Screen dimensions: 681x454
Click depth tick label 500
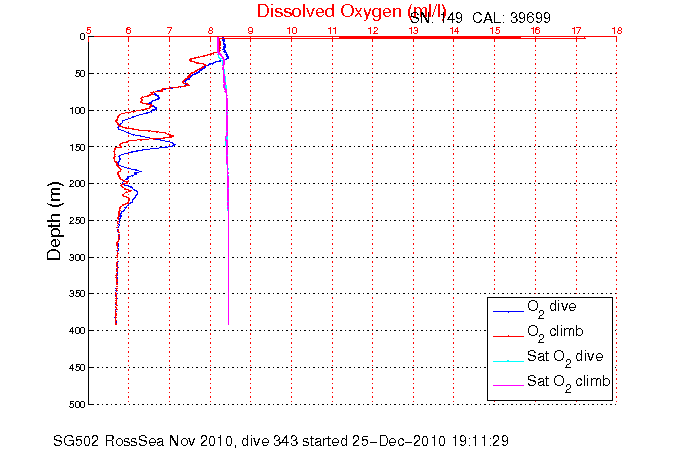tap(77, 404)
